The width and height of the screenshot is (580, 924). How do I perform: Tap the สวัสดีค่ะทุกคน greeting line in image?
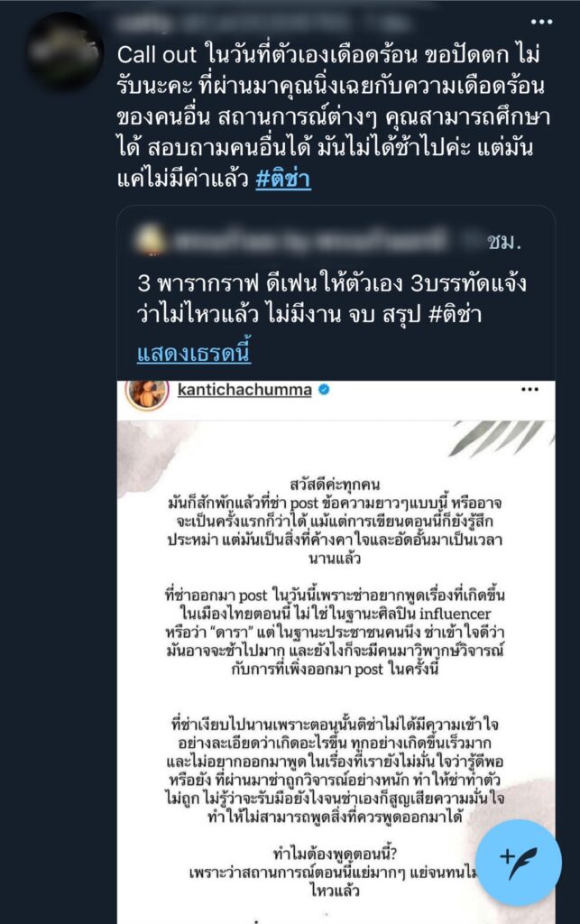[335, 485]
